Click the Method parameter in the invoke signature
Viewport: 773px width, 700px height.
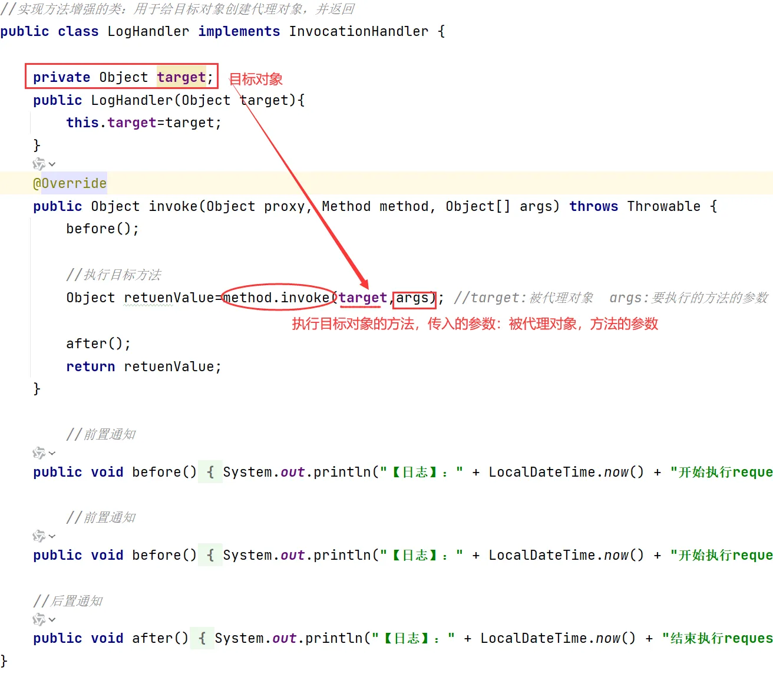[346, 206]
